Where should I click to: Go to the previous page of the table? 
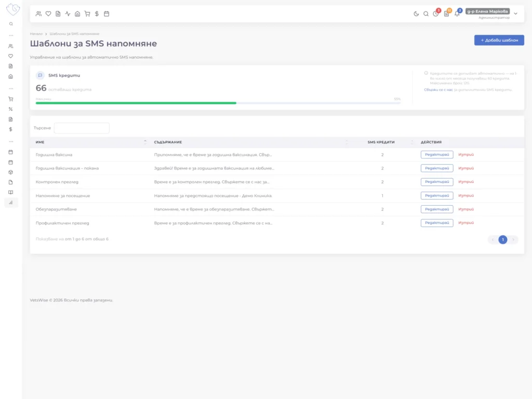(x=493, y=240)
